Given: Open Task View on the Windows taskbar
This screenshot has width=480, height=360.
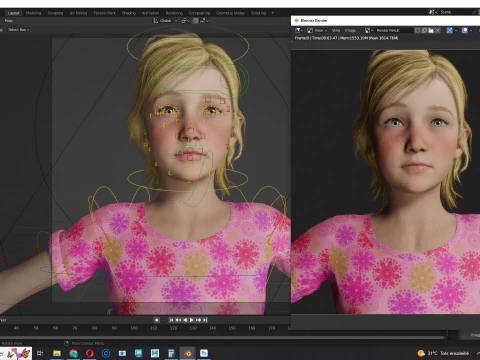Looking at the screenshot, I should (40, 353).
